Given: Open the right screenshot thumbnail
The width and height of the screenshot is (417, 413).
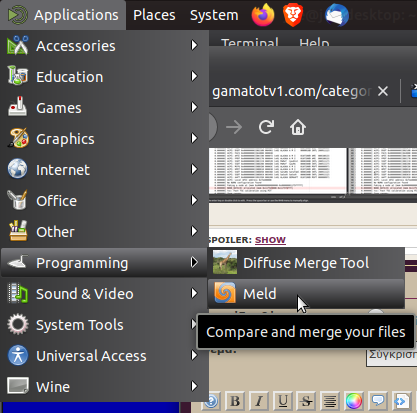Looking at the screenshot, I should point(383,171).
